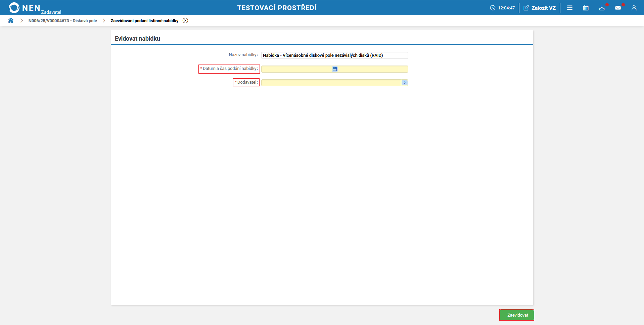The width and height of the screenshot is (644, 325).
Task: Click the chevron before Zaevidování podání breadcrumb
Action: point(104,21)
